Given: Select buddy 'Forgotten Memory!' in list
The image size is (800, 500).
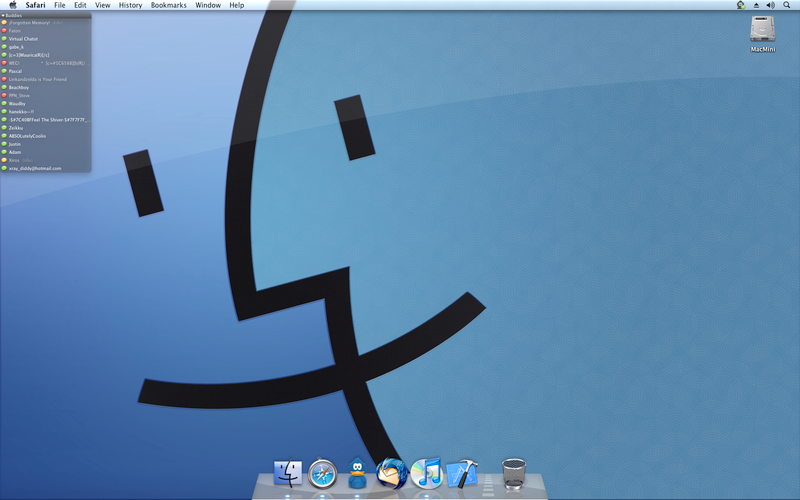Looking at the screenshot, I should (x=46, y=22).
